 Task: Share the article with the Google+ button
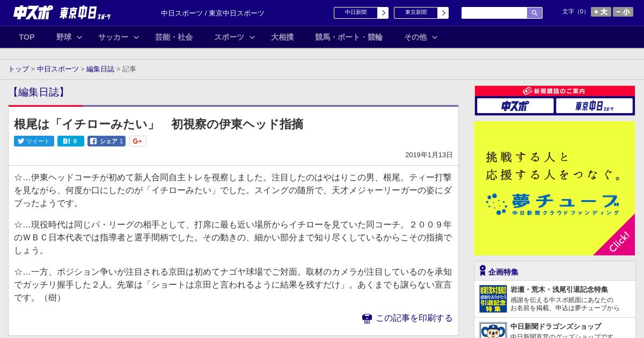138,141
